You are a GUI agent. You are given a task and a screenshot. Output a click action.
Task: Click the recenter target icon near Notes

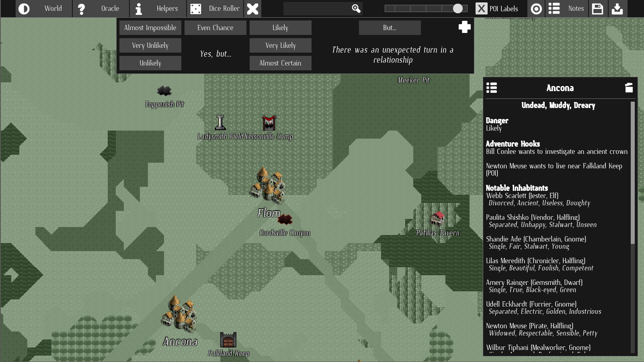pos(536,8)
